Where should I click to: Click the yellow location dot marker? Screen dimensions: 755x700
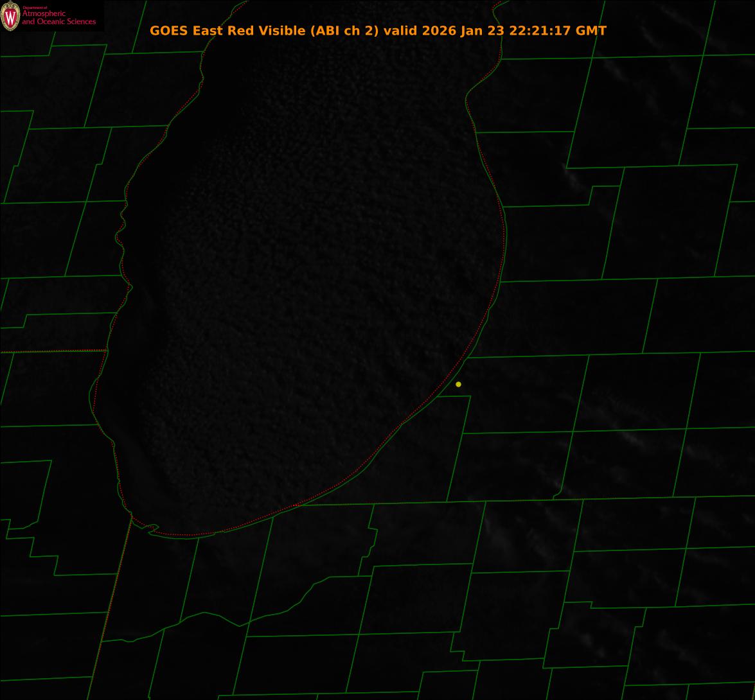tap(458, 385)
